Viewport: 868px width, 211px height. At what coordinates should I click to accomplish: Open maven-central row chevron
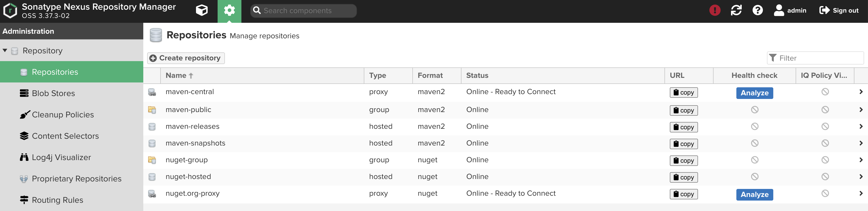tap(861, 92)
